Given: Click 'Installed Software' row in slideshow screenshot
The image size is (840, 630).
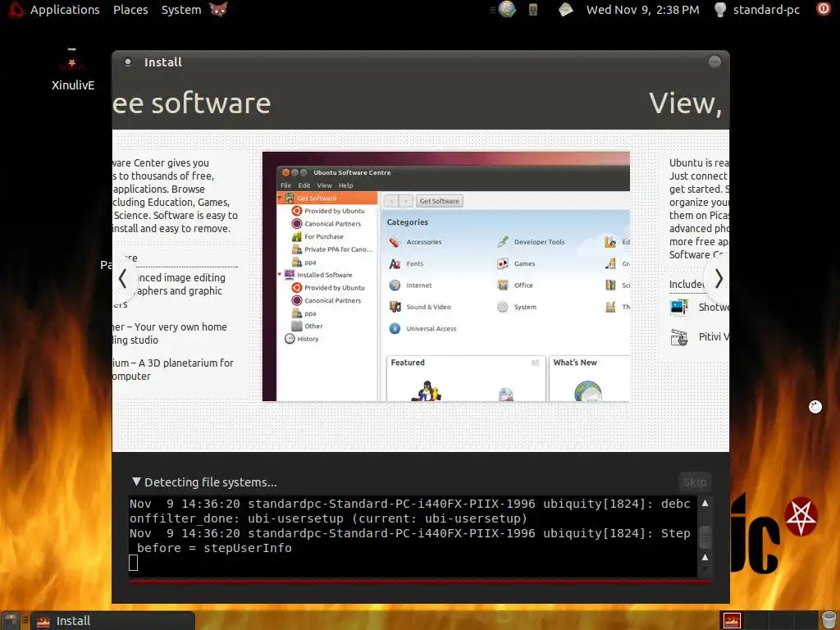Looking at the screenshot, I should click(x=318, y=275).
